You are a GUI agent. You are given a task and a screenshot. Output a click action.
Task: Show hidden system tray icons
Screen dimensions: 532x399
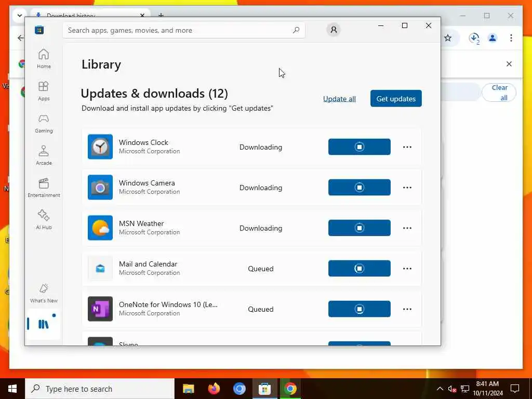click(x=440, y=389)
